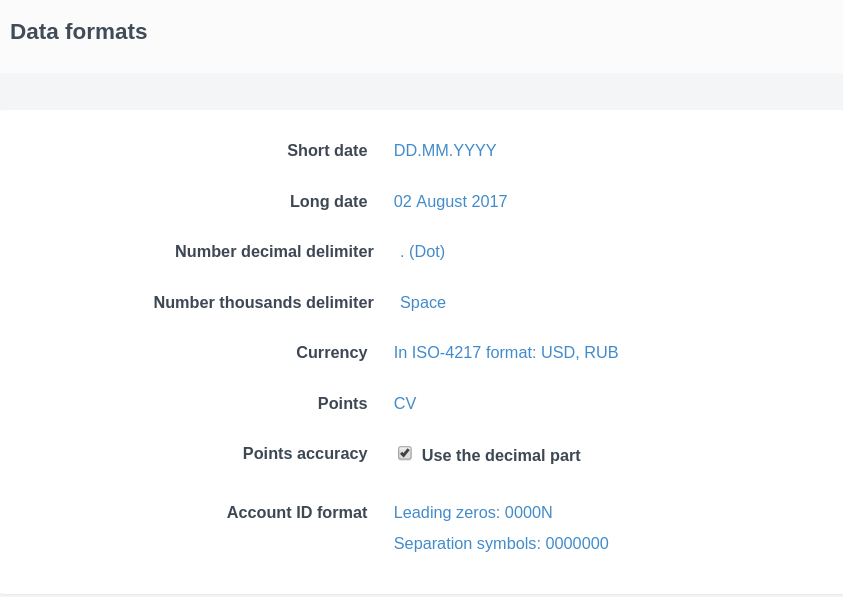This screenshot has height=597, width=843.
Task: Select the "Number thousands delimiter" label
Action: [x=263, y=302]
